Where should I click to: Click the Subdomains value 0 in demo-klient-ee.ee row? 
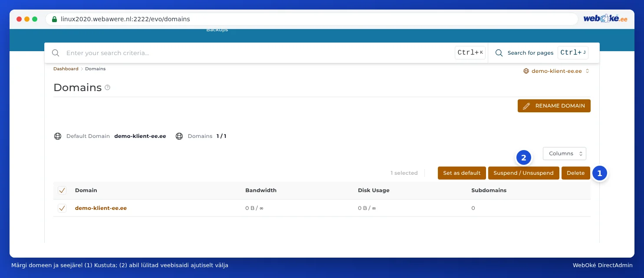(x=473, y=208)
